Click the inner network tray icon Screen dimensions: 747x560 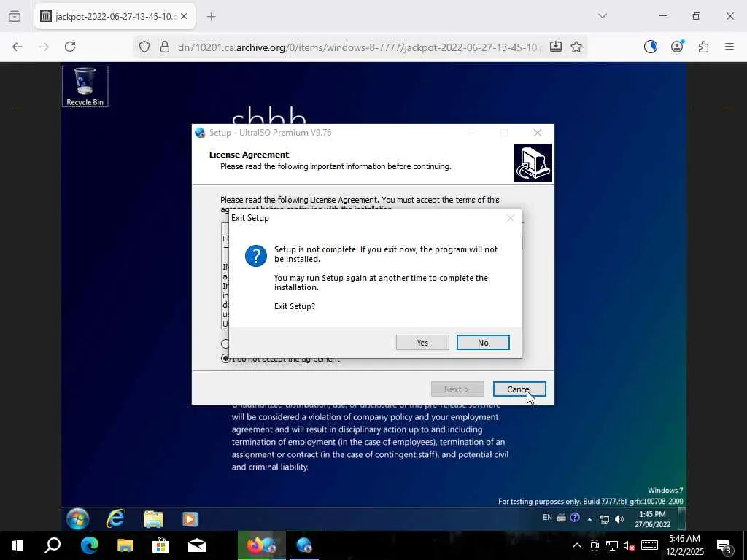(604, 519)
